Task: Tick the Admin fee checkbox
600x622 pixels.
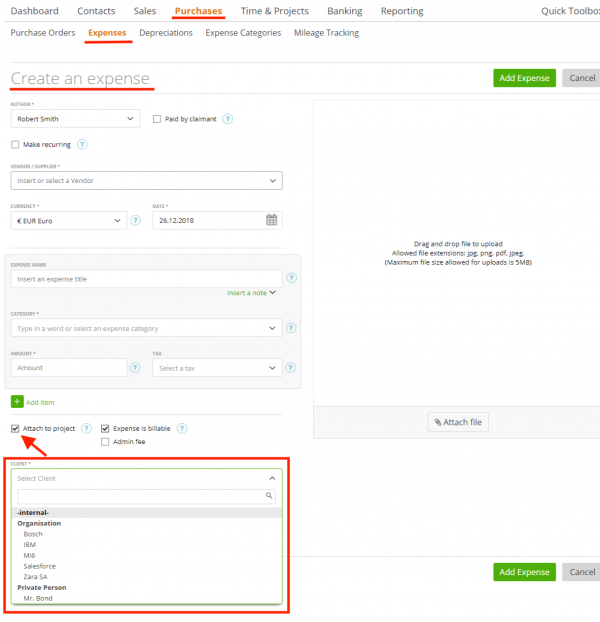Action: 105,442
